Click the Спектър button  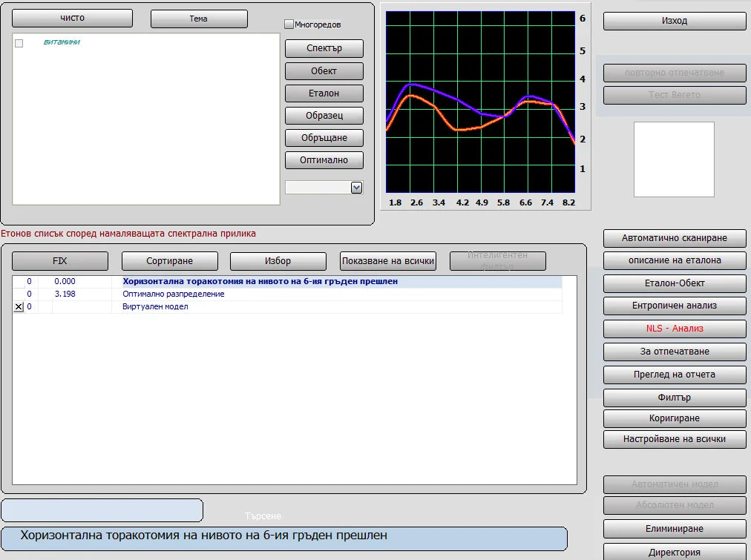click(324, 48)
